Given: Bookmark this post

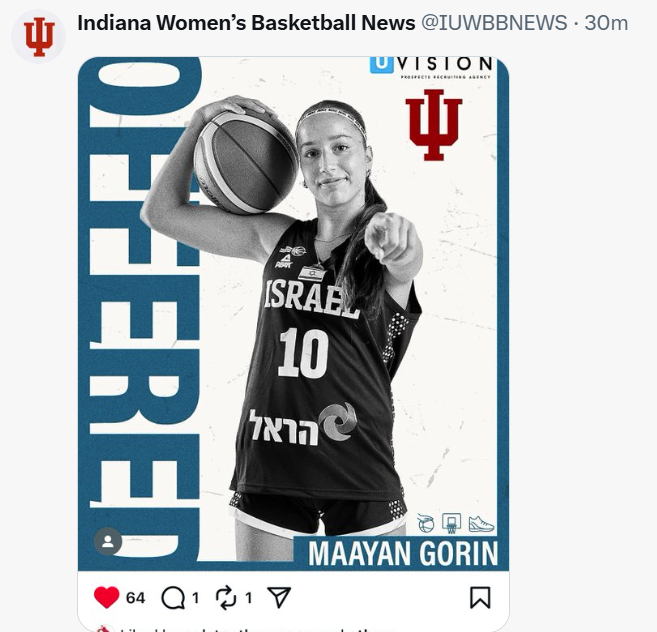Looking at the screenshot, I should [x=480, y=597].
